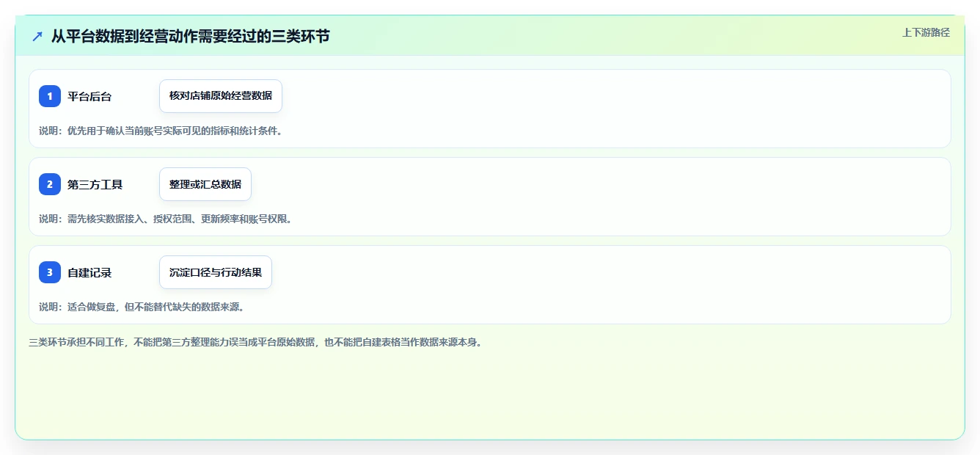Click the note 适合做复盘，但不能替代缺失的数据来源
The height and width of the screenshot is (455, 980).
pyautogui.click(x=142, y=307)
